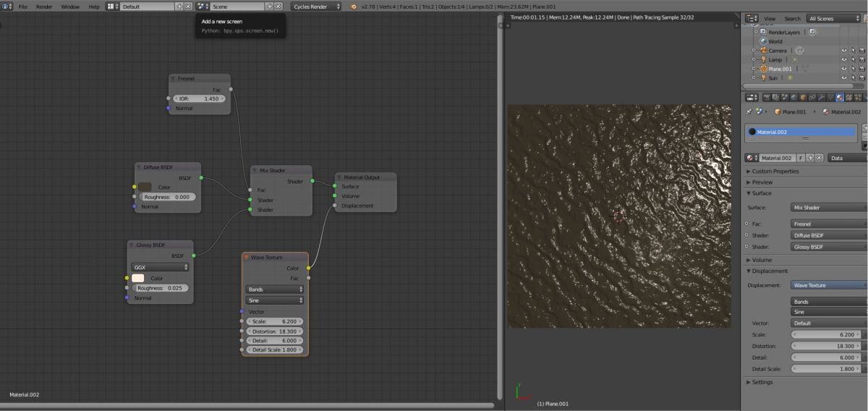Click Vector Default button in Displacement
Viewport: 868px width, 411px height.
829,323
